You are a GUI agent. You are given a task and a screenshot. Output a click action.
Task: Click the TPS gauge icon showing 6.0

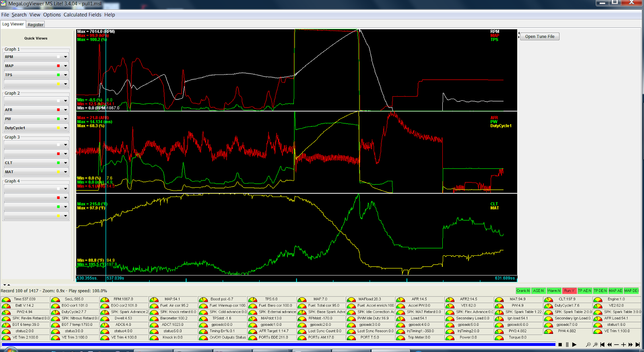coord(252,299)
